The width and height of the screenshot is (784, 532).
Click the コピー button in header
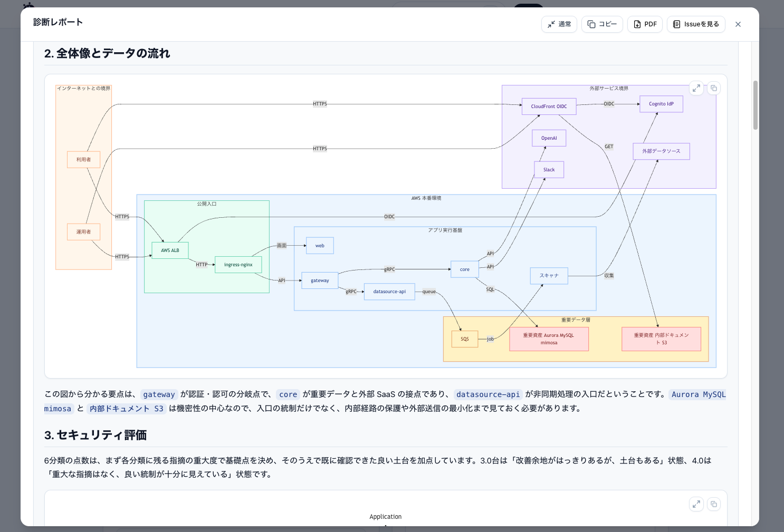[x=602, y=24]
